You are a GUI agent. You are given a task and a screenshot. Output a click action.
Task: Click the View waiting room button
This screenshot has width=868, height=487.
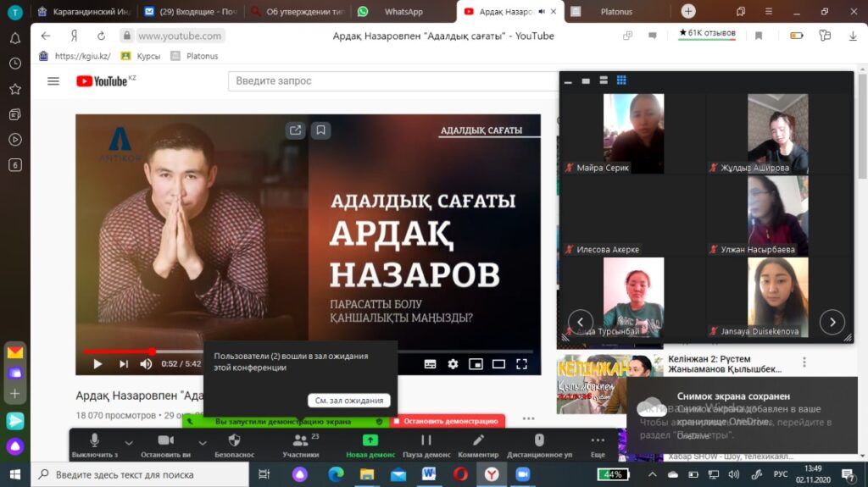[348, 401]
